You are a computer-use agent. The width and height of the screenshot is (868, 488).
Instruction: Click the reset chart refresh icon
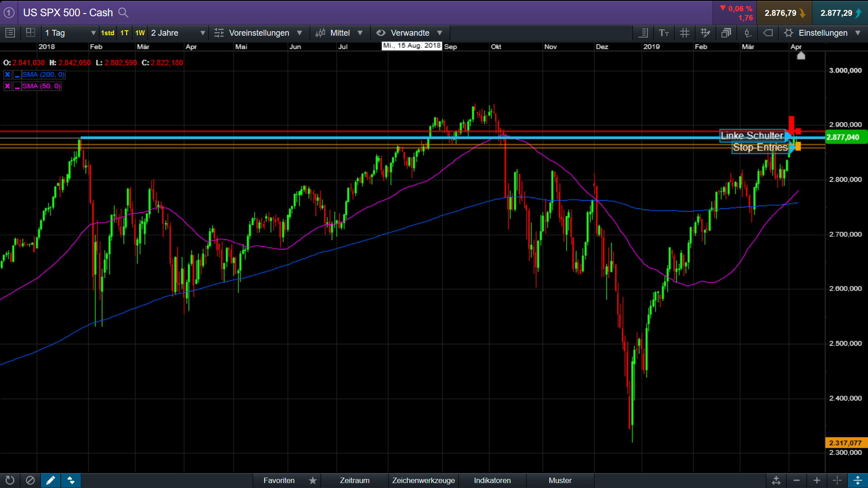pyautogui.click(x=9, y=480)
